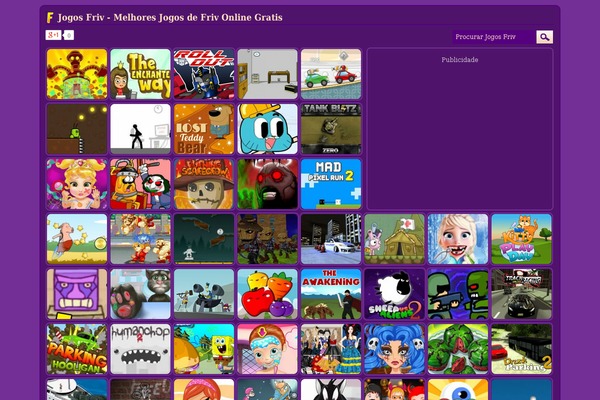
Task: Open the Lost Teddy Bear game
Action: (204, 129)
